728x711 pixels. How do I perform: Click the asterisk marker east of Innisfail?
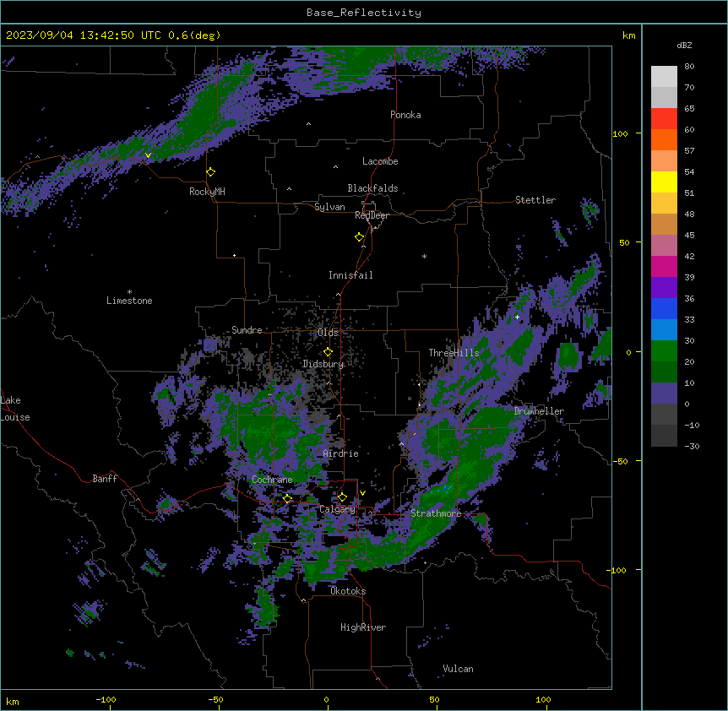click(424, 257)
